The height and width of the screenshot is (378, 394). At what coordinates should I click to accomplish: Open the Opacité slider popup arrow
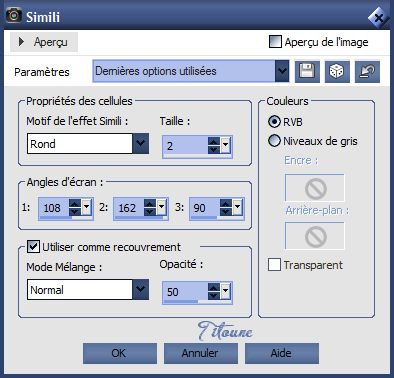tap(225, 291)
